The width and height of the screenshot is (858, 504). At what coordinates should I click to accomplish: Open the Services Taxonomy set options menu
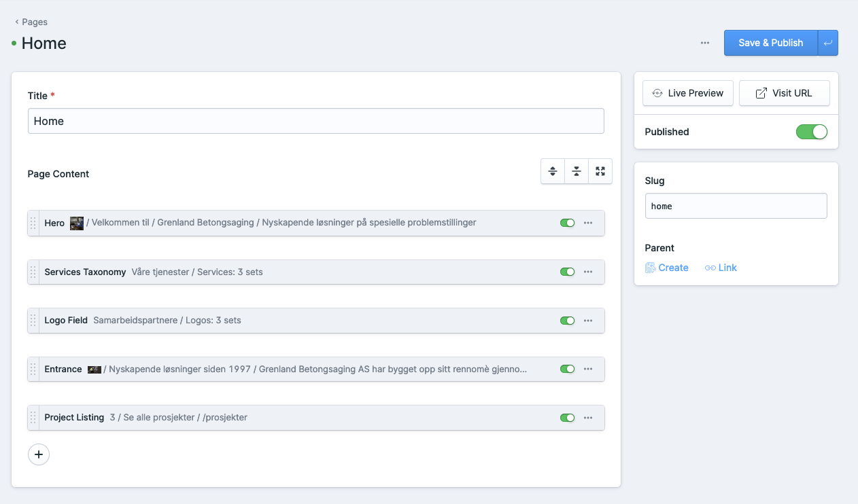[x=588, y=272]
